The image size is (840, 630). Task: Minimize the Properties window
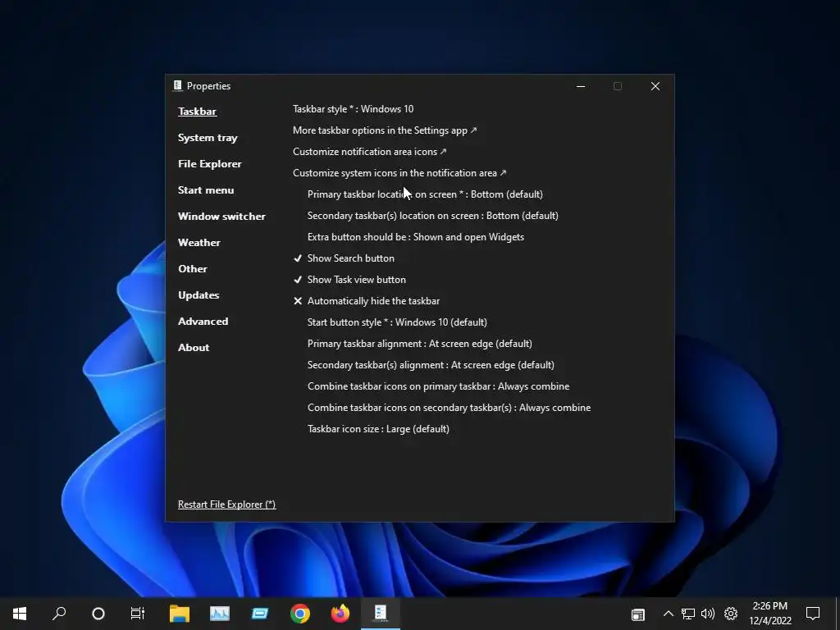tap(581, 86)
